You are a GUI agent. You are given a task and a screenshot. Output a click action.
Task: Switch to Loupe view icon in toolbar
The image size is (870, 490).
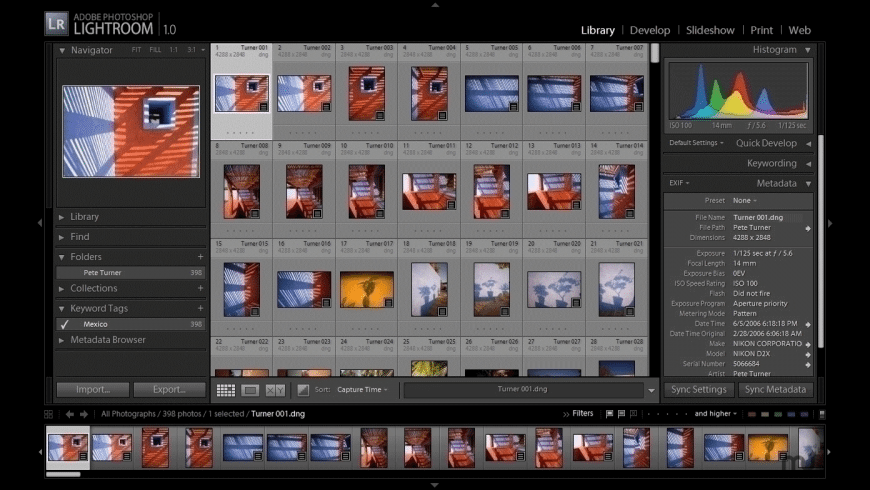click(x=250, y=390)
